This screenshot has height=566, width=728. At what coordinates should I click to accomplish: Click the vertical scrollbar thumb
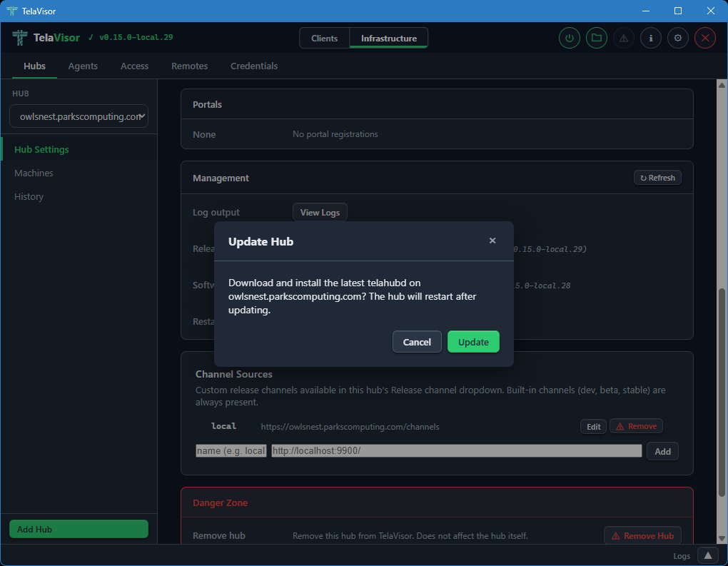722,393
